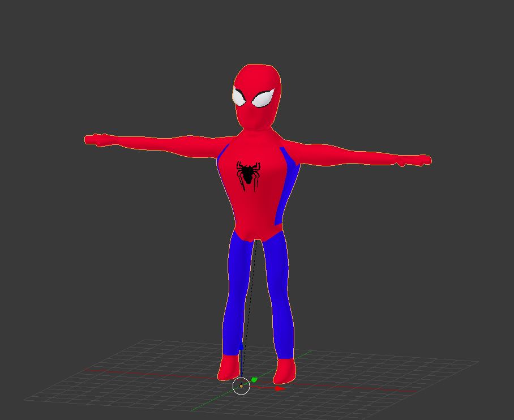Select the Spider-Man model by its chest spider emblem
The height and width of the screenshot is (420, 514).
[249, 175]
